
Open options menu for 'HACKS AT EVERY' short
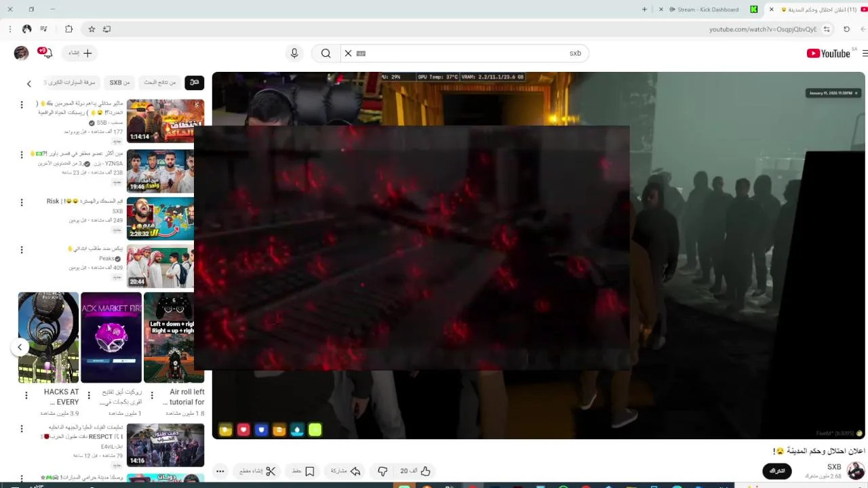click(x=26, y=395)
